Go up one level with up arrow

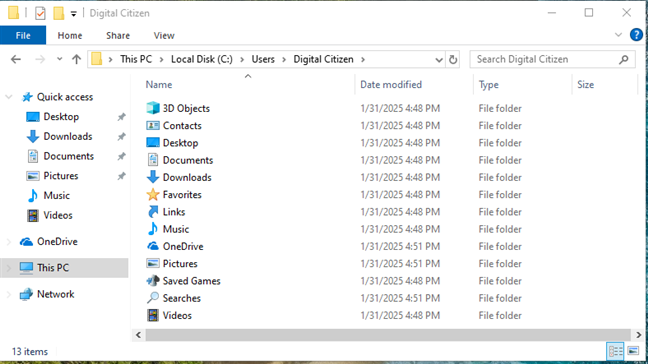click(x=76, y=59)
